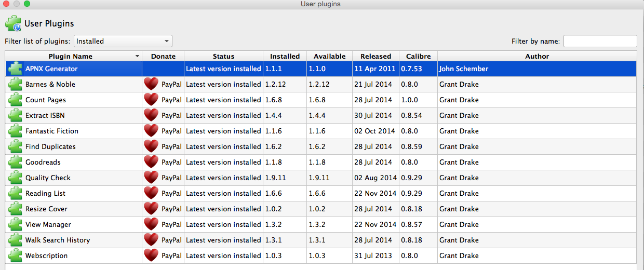Image resolution: width=644 pixels, height=270 pixels.
Task: Click the APNX Generator plugin puzzle icon
Action: point(16,69)
